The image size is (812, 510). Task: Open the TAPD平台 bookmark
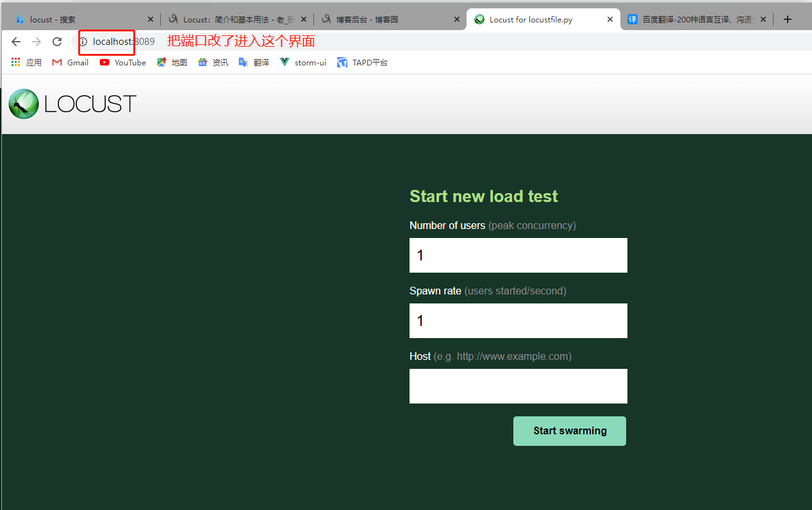tap(362, 62)
